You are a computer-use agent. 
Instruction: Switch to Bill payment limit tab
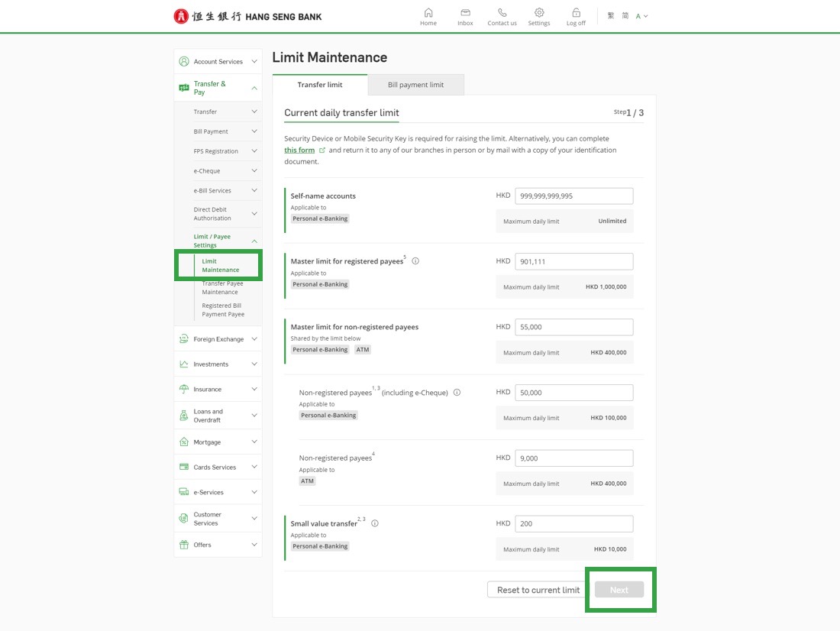point(415,85)
